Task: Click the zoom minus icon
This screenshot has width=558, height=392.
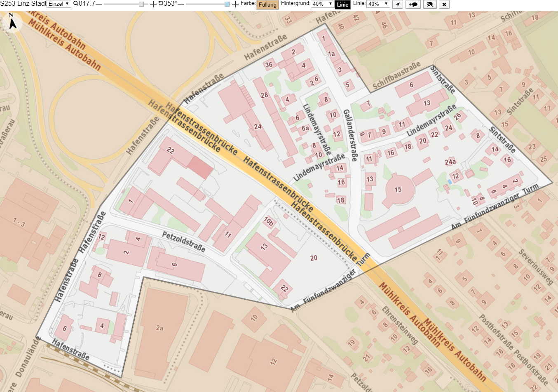Action: coord(99,4)
